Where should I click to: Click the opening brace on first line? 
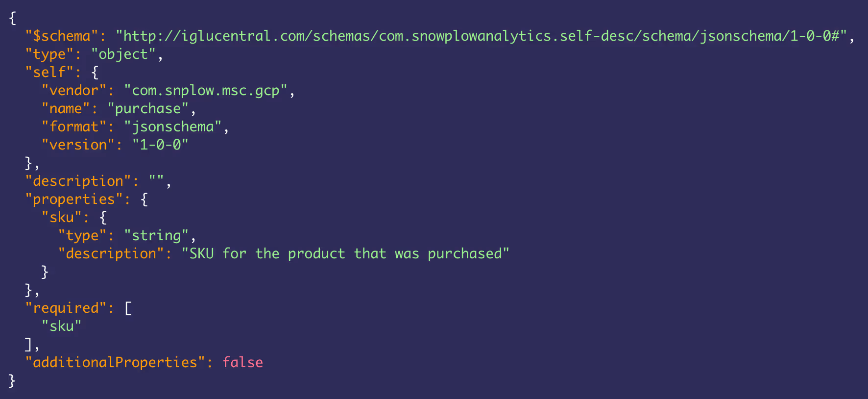12,18
